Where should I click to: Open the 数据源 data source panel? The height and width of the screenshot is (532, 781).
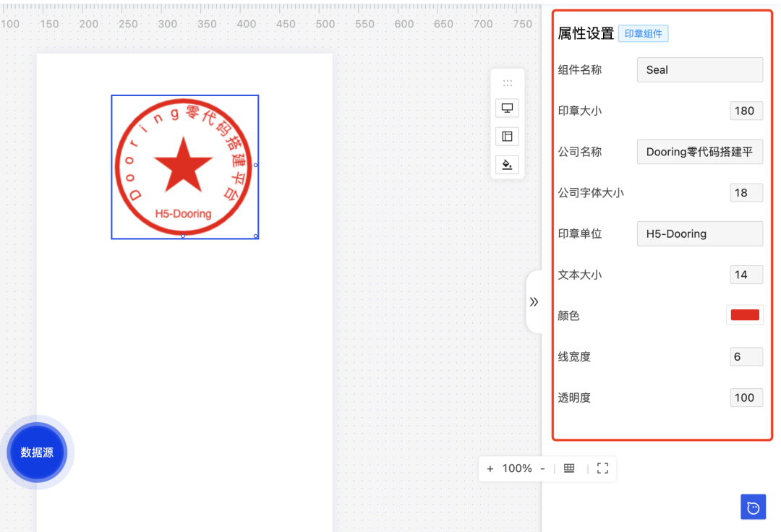pyautogui.click(x=36, y=452)
